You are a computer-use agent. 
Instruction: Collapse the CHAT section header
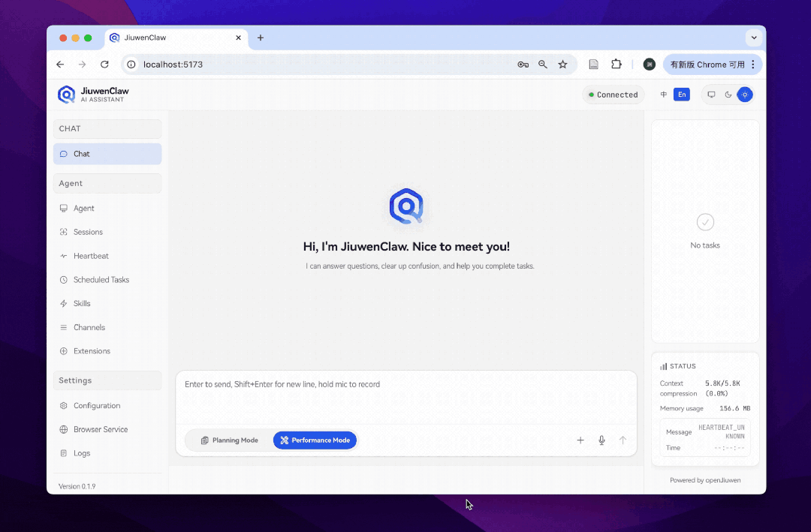[x=107, y=129]
